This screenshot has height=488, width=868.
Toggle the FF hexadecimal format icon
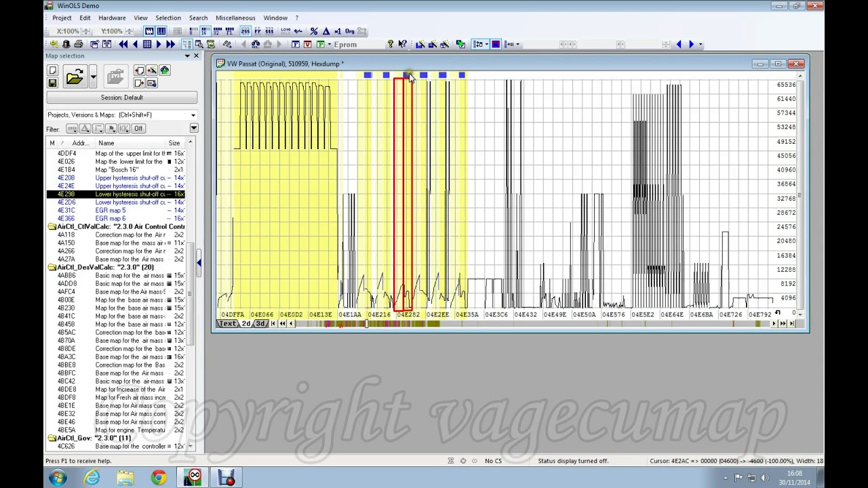(258, 31)
